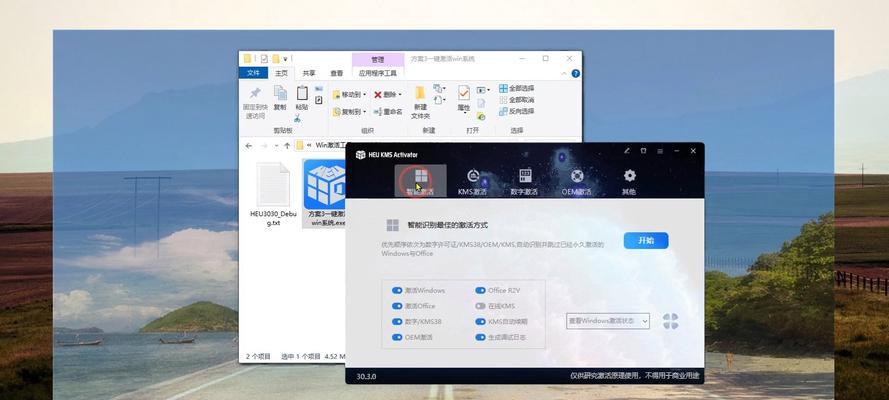Click the edit file icon in 打开 group
The image size is (889, 400).
pyautogui.click(x=481, y=103)
